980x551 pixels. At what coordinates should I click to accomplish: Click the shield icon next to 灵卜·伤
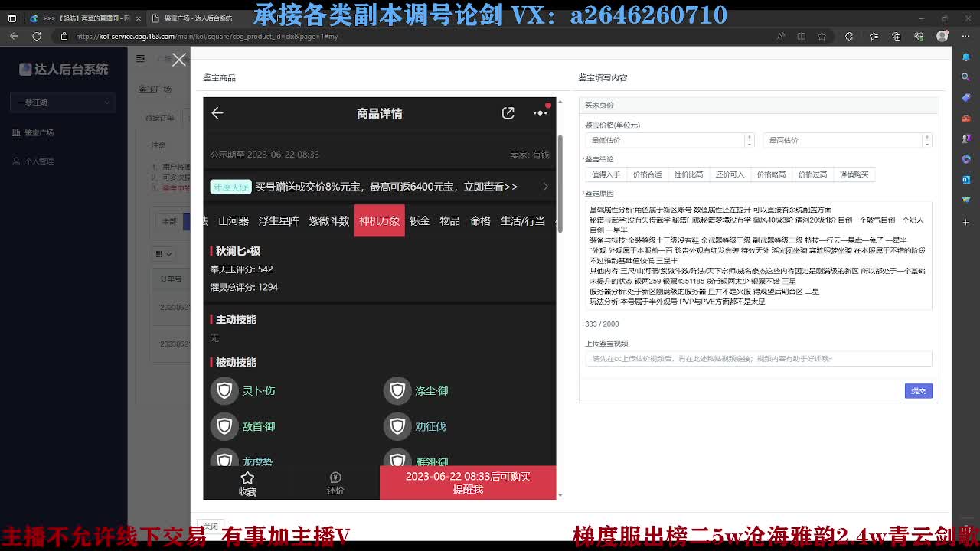point(224,390)
